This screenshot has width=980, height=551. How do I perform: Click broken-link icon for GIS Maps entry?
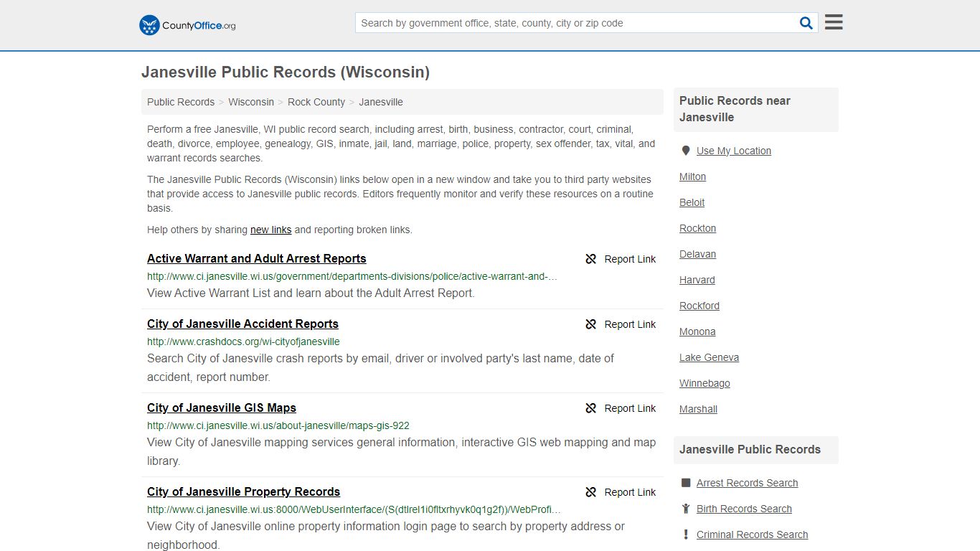pos(591,408)
